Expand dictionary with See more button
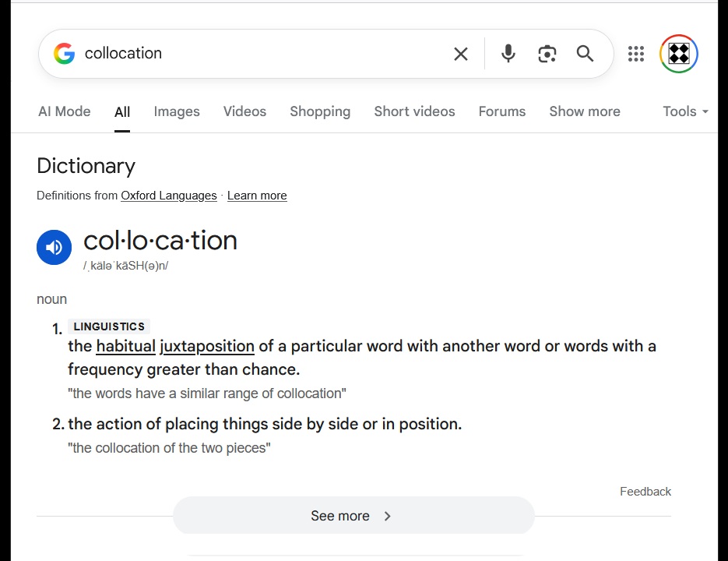This screenshot has width=728, height=561. (x=353, y=516)
